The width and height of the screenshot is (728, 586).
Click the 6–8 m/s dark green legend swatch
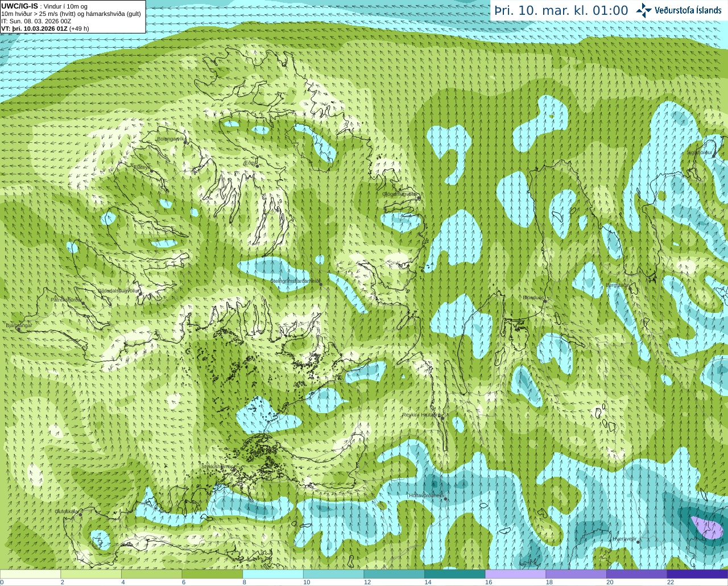[212, 574]
